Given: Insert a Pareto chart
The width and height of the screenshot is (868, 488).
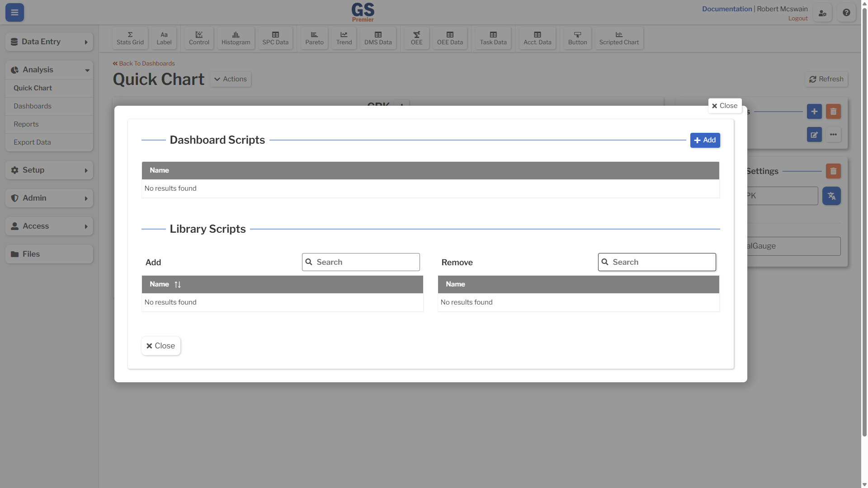Looking at the screenshot, I should (x=314, y=38).
